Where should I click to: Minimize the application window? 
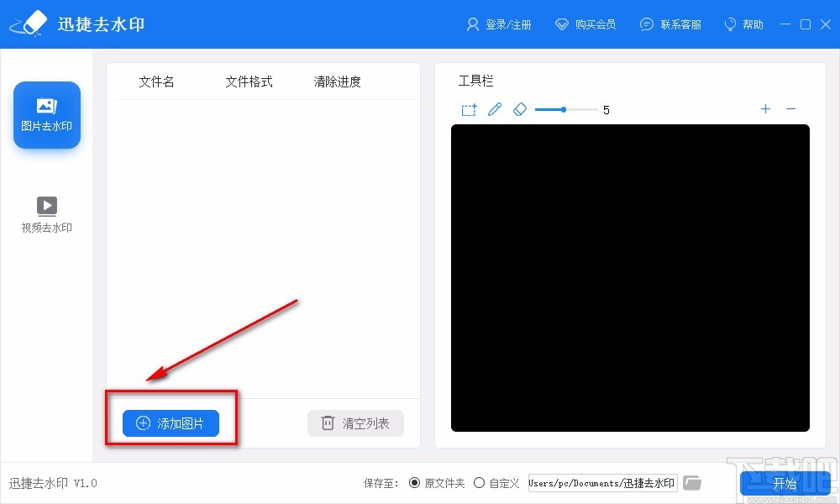click(785, 24)
